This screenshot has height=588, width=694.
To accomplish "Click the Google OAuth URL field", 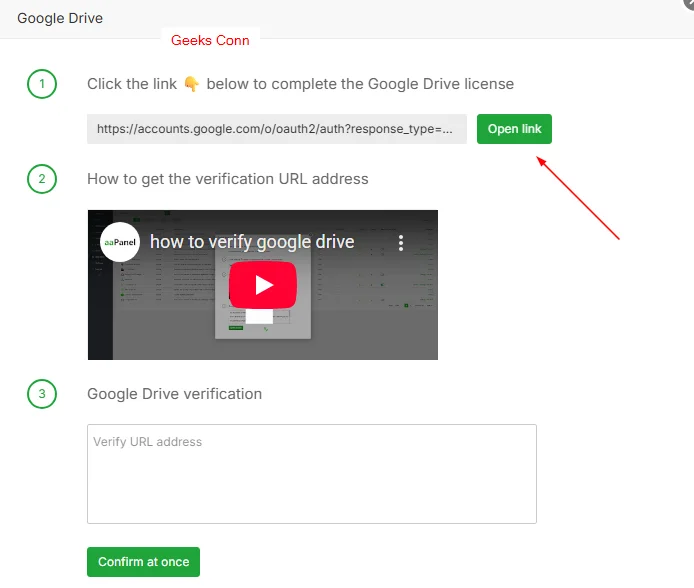I will [277, 129].
